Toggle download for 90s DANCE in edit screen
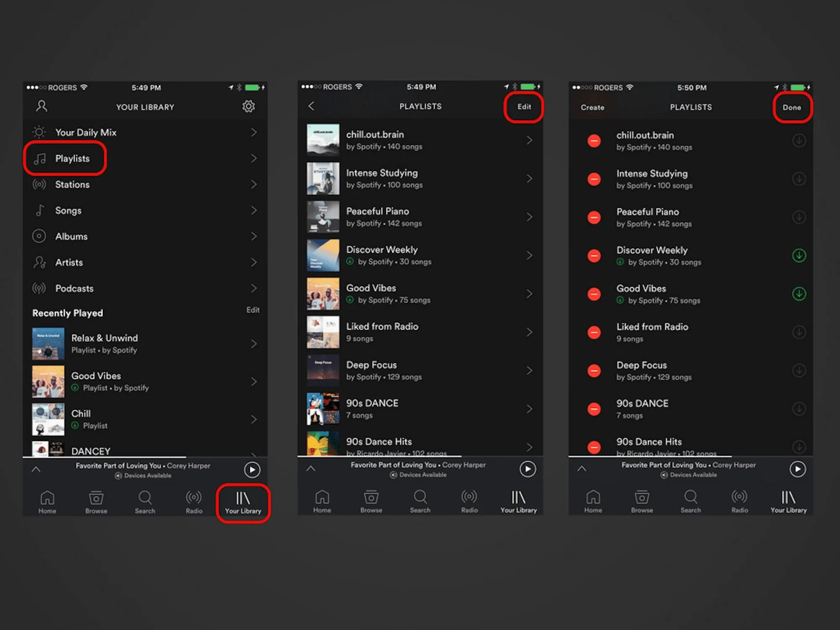This screenshot has height=630, width=840. coord(799,408)
